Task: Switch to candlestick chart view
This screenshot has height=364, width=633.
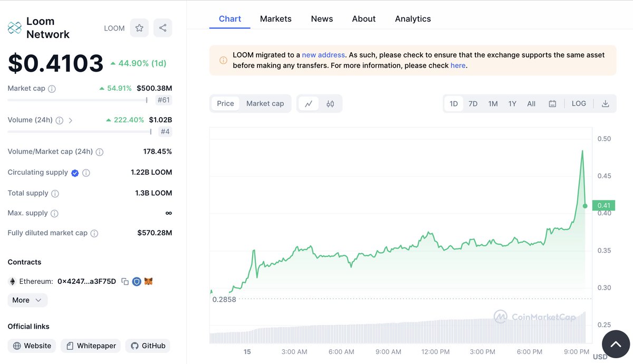Action: click(x=330, y=103)
